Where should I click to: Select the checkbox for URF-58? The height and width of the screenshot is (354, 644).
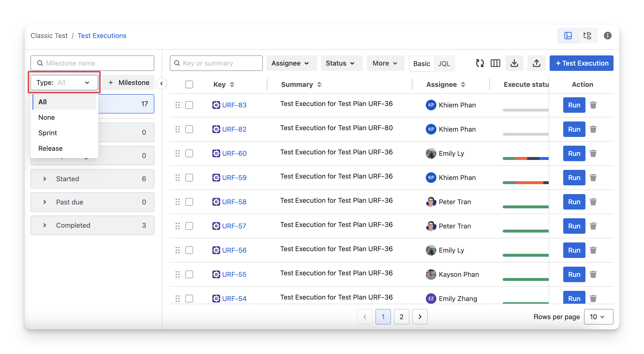(x=189, y=202)
